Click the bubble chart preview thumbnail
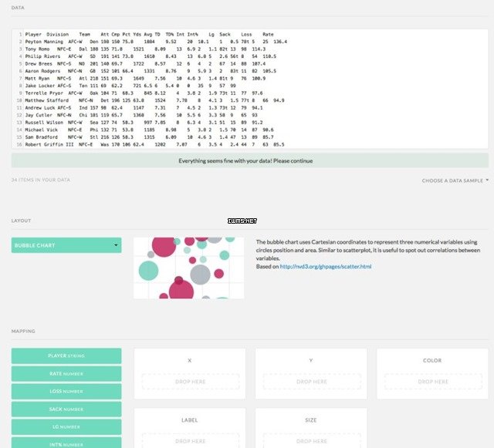The width and height of the screenshot is (494, 448). [188, 268]
